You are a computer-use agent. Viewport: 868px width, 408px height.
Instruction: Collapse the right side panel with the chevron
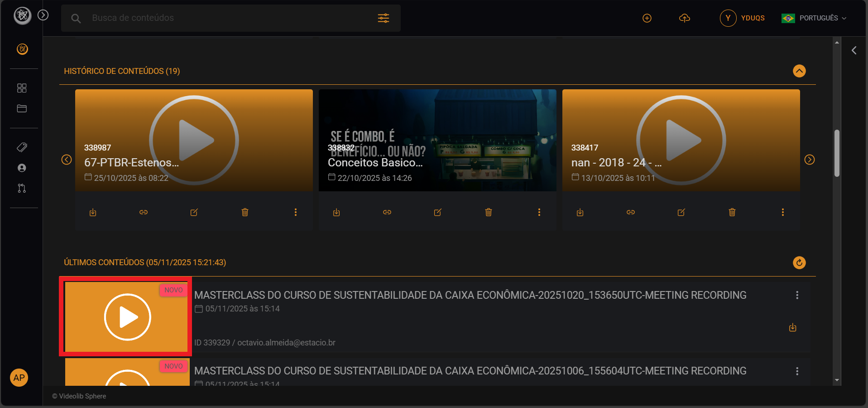854,50
